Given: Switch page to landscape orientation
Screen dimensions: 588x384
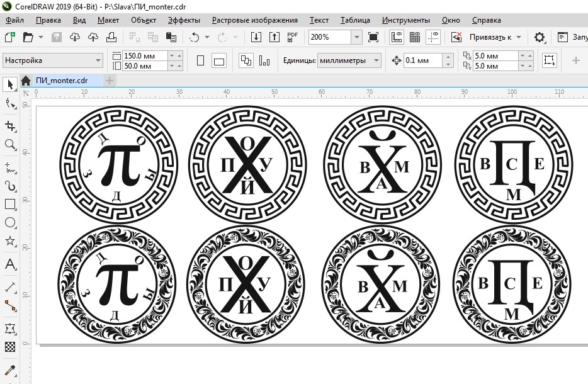Looking at the screenshot, I should [x=219, y=61].
